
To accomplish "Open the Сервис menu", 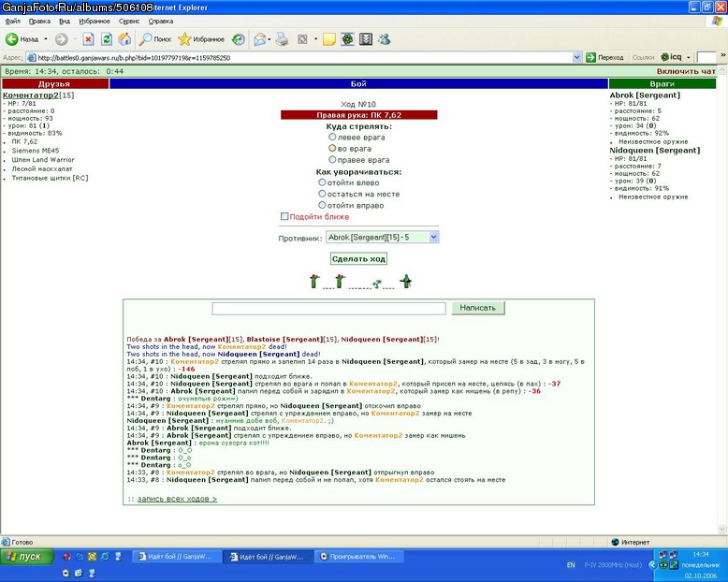I will [x=128, y=22].
